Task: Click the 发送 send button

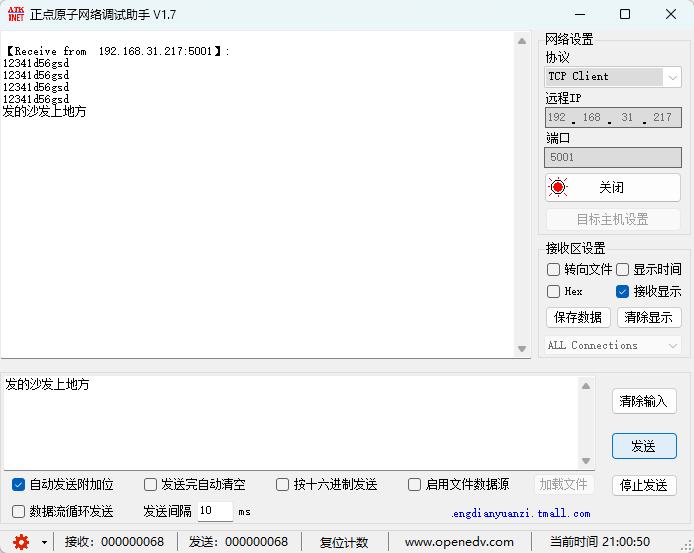Action: (644, 446)
